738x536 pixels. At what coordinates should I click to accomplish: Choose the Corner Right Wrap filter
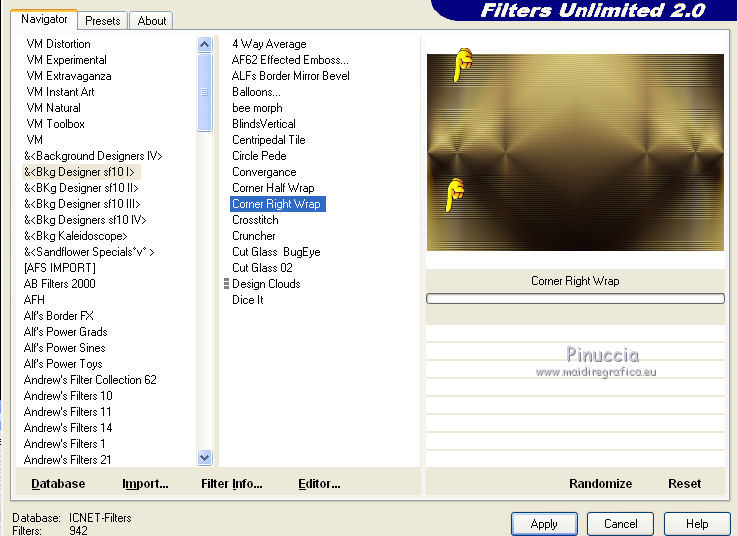[278, 204]
